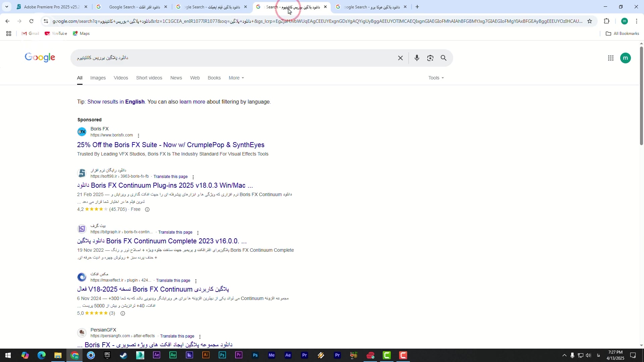Click the search query input field
644x362 pixels.
pos(235,58)
